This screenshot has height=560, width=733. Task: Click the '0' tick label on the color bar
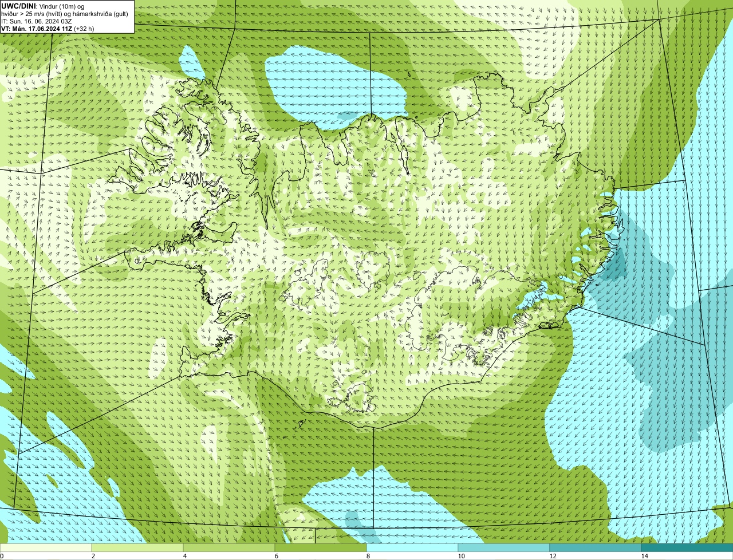[x=2, y=556]
